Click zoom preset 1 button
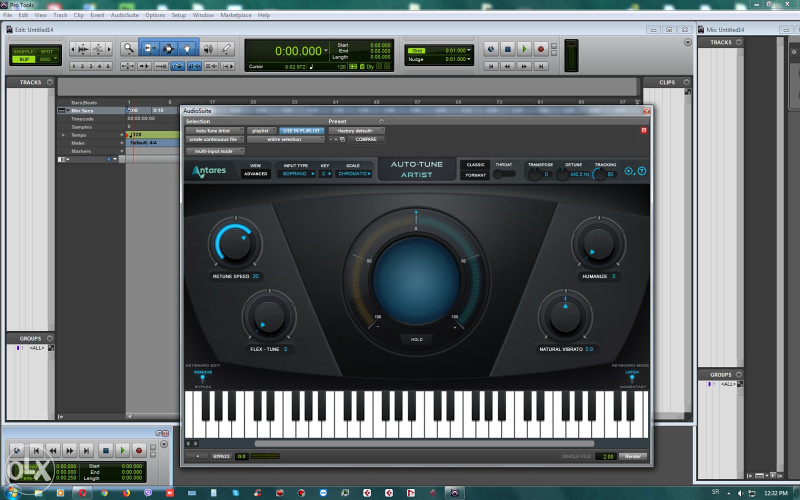 click(x=74, y=66)
